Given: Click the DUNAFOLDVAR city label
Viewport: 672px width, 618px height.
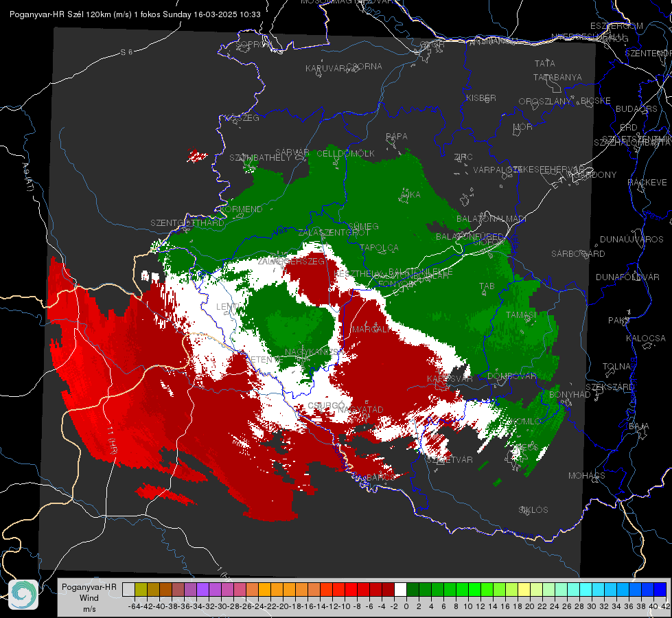Looking at the screenshot, I should click(x=627, y=277).
